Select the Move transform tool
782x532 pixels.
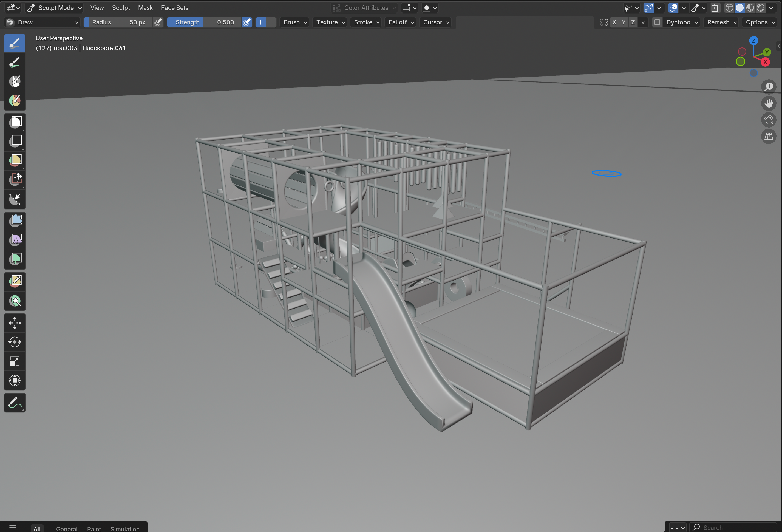15,323
